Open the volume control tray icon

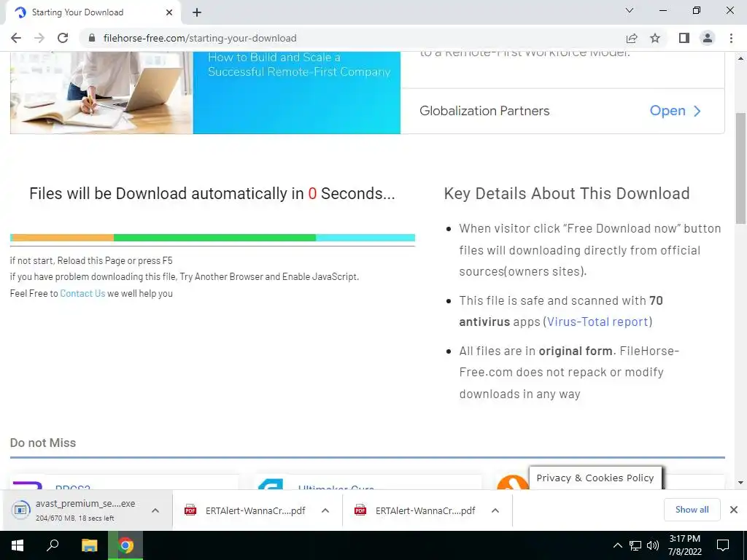(653, 545)
